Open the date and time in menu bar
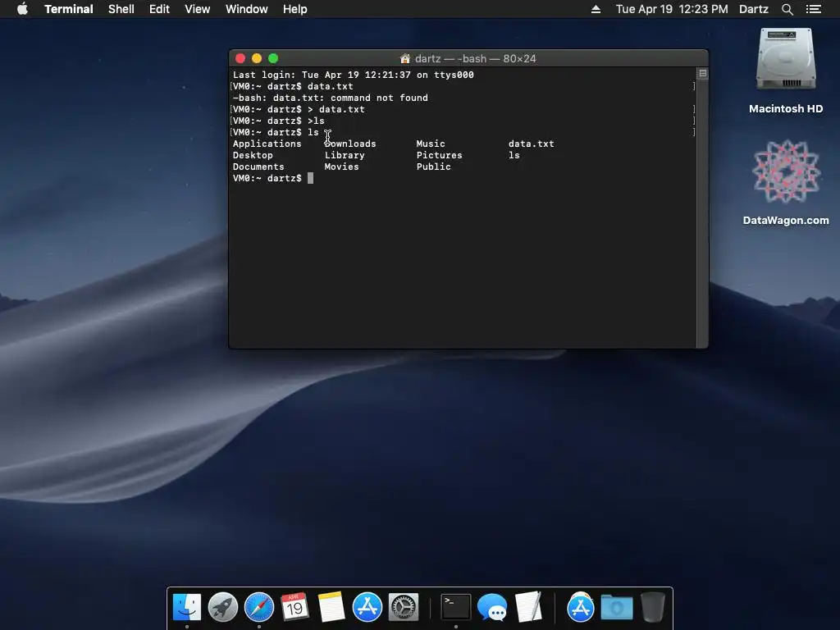Image resolution: width=840 pixels, height=630 pixels. [672, 9]
